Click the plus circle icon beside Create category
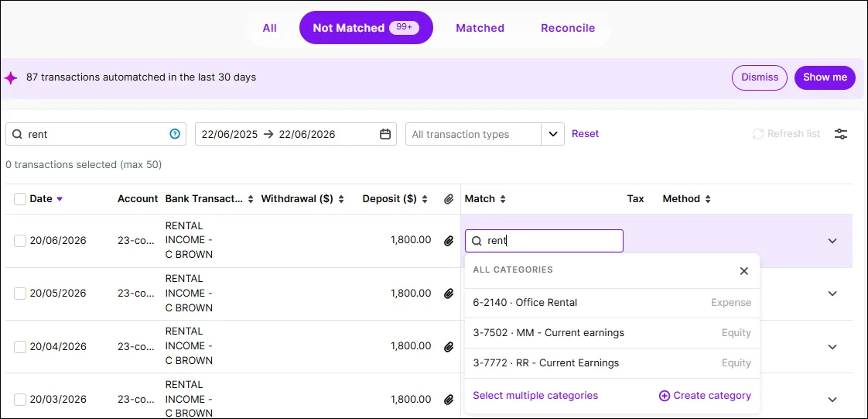This screenshot has height=419, width=868. (x=665, y=395)
